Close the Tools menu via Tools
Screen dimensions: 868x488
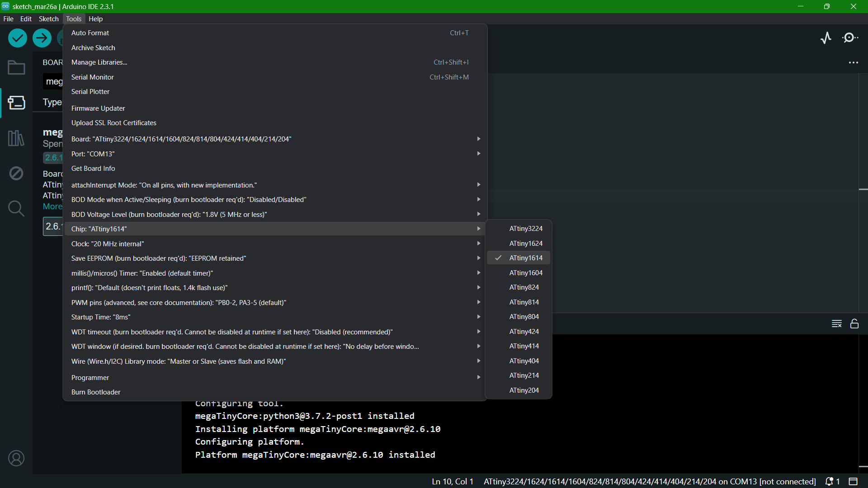click(x=74, y=19)
